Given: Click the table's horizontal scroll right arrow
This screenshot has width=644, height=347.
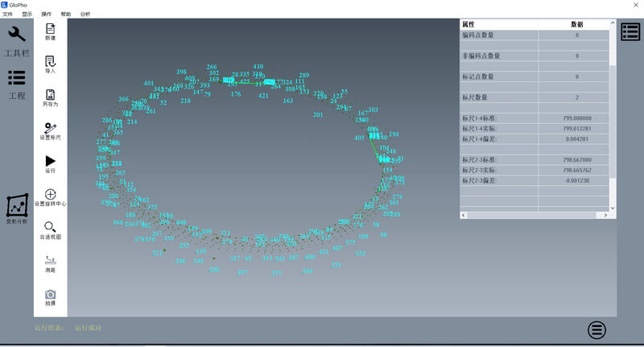Looking at the screenshot, I should click(606, 215).
